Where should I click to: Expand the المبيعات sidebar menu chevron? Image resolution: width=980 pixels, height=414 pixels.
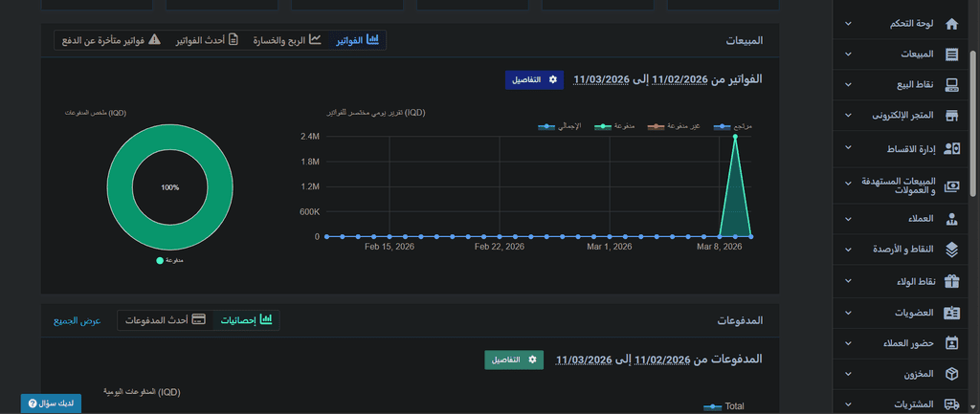tap(848, 54)
